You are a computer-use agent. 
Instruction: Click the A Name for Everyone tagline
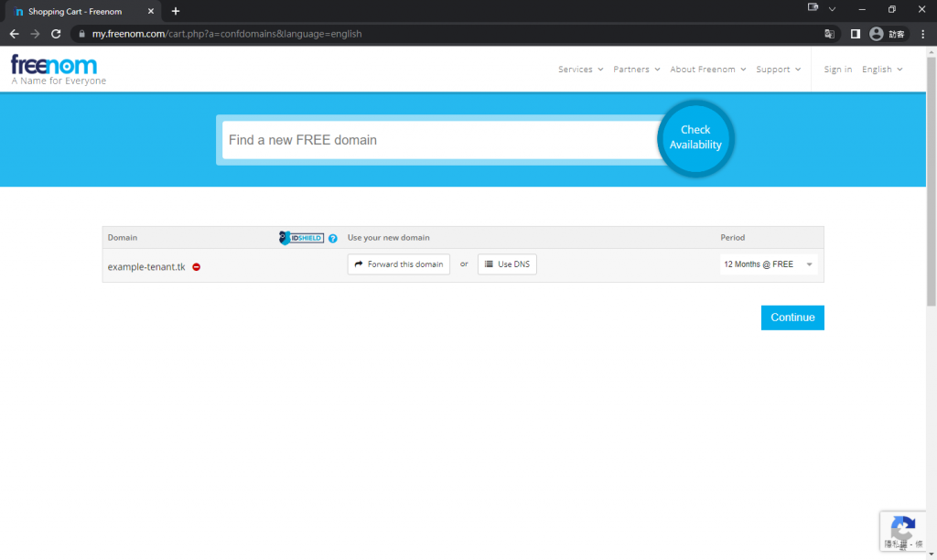[59, 81]
